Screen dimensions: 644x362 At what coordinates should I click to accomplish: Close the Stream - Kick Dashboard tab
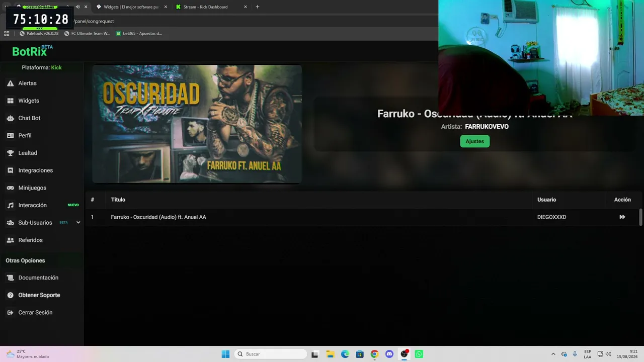[246, 7]
